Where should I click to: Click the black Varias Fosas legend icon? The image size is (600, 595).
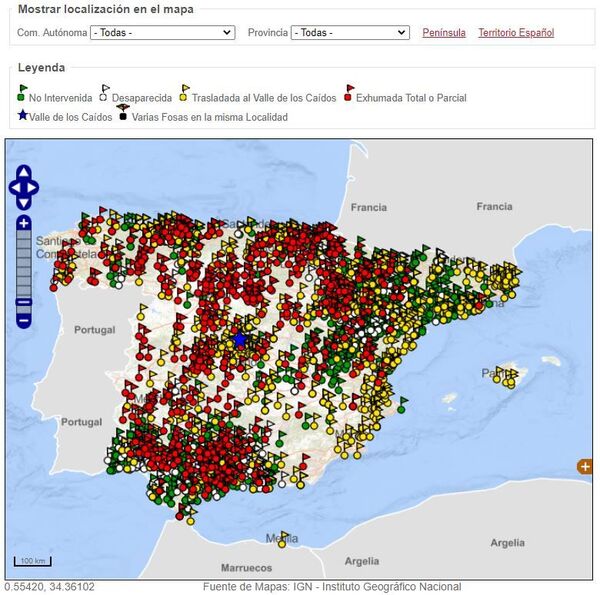point(122,114)
